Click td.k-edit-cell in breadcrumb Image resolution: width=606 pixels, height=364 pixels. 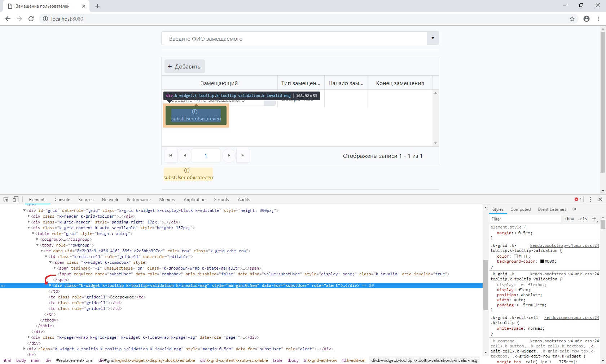tap(354, 360)
